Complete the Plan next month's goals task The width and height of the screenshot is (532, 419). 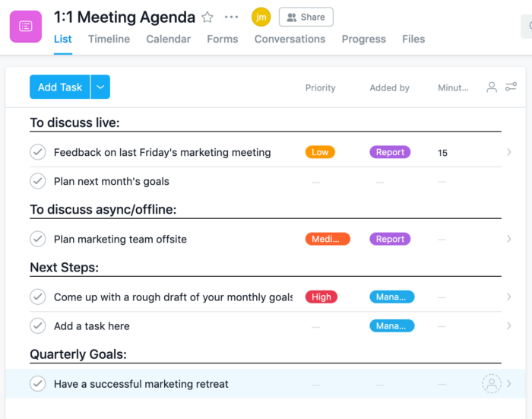pyautogui.click(x=38, y=181)
